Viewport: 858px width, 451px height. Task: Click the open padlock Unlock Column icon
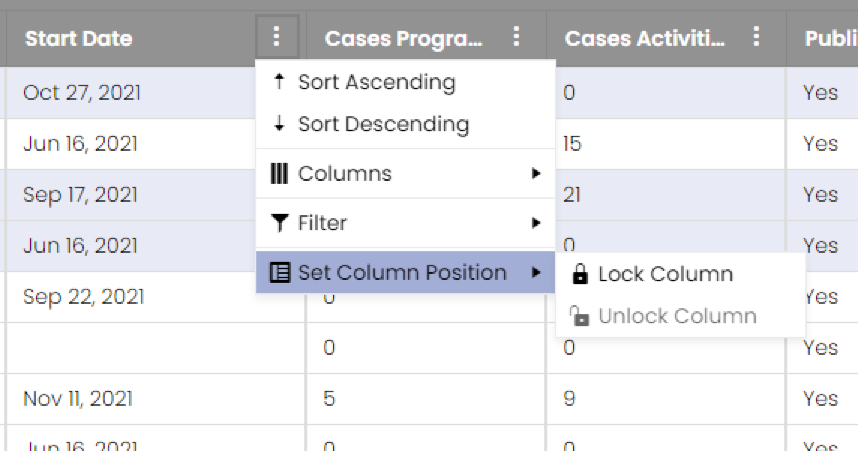tap(579, 316)
